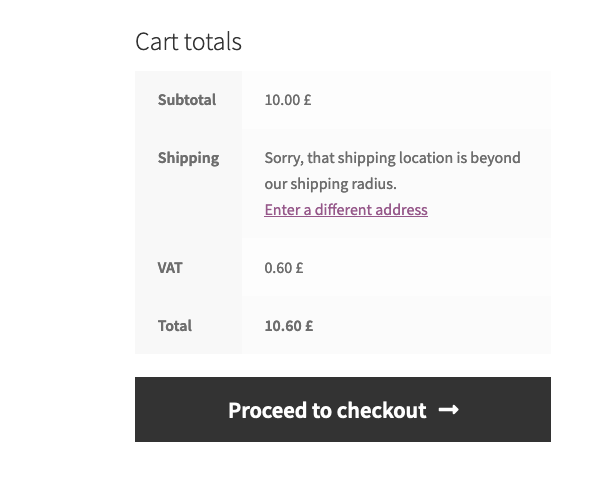The image size is (600, 480).
Task: Click the Cart totals heading
Action: [188, 41]
